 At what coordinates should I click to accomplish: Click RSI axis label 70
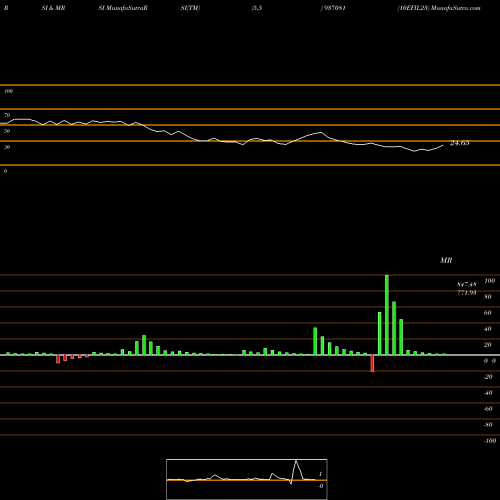point(7,115)
